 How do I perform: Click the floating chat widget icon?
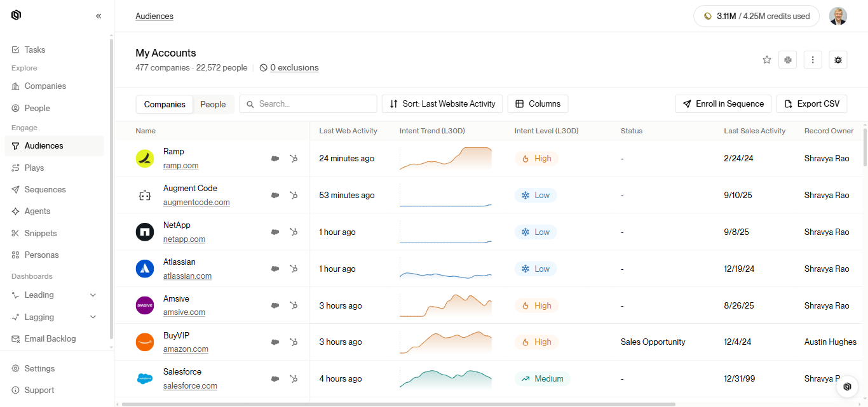tap(847, 386)
